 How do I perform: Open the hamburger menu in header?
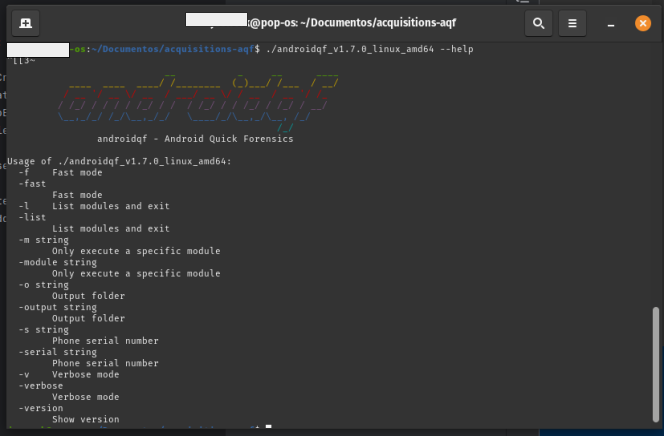[572, 22]
